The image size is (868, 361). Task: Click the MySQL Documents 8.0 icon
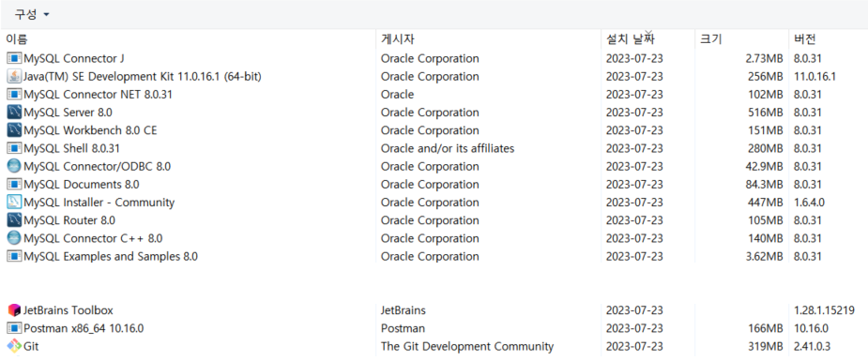point(14,185)
